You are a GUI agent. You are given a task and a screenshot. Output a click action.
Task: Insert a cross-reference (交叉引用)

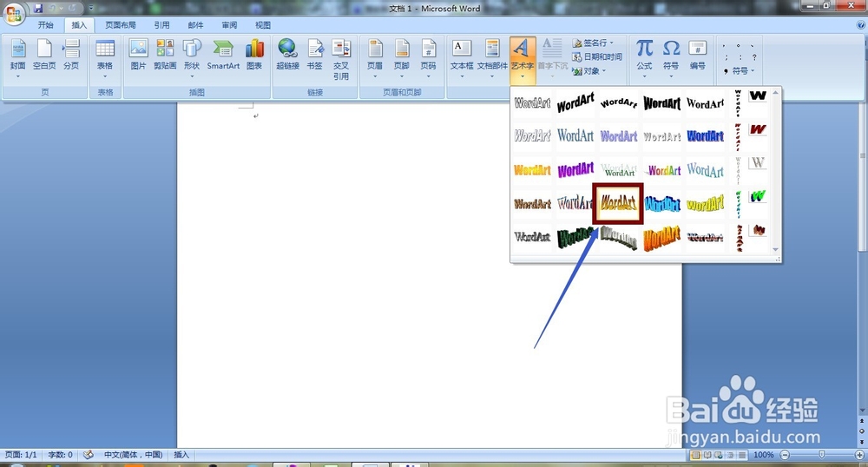341,60
